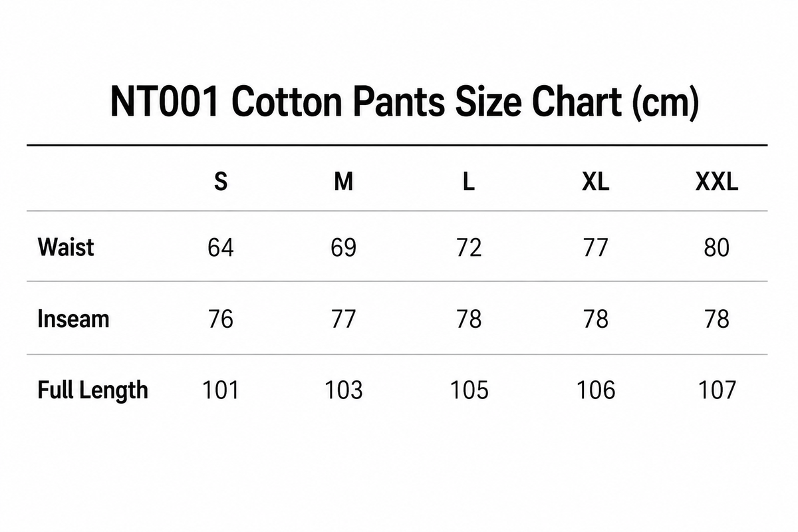Click the Inseam value 77 for size M
Image resolution: width=798 pixels, height=532 pixels.
tap(344, 319)
